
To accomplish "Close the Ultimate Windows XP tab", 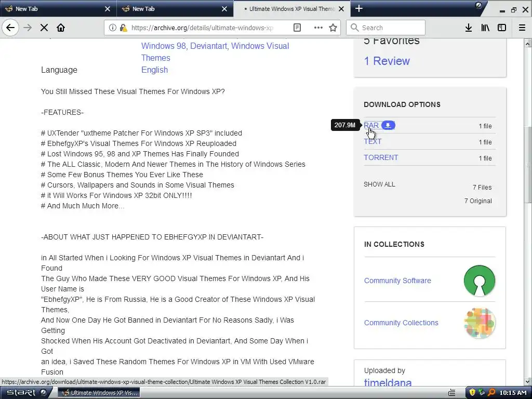I will [342, 9].
